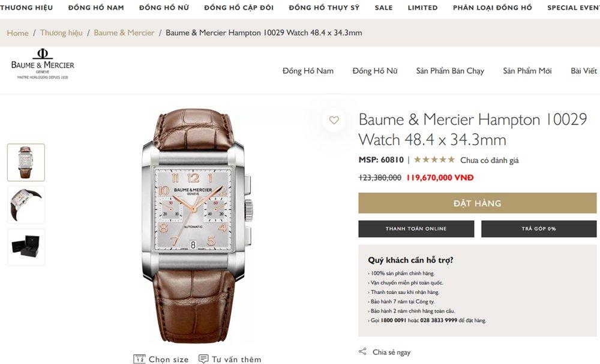Screen dimensions: 600x364
Task: Click the ĐẶT HÀNG order button
Action: click(478, 203)
